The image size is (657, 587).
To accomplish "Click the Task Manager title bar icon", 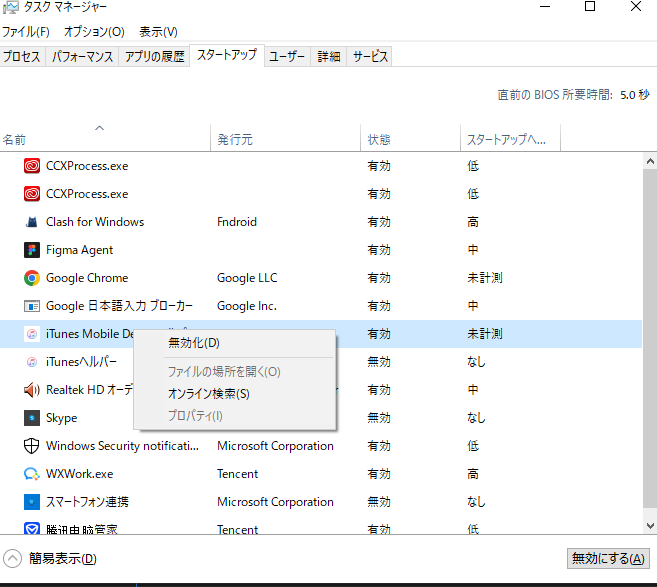I will click(x=10, y=7).
